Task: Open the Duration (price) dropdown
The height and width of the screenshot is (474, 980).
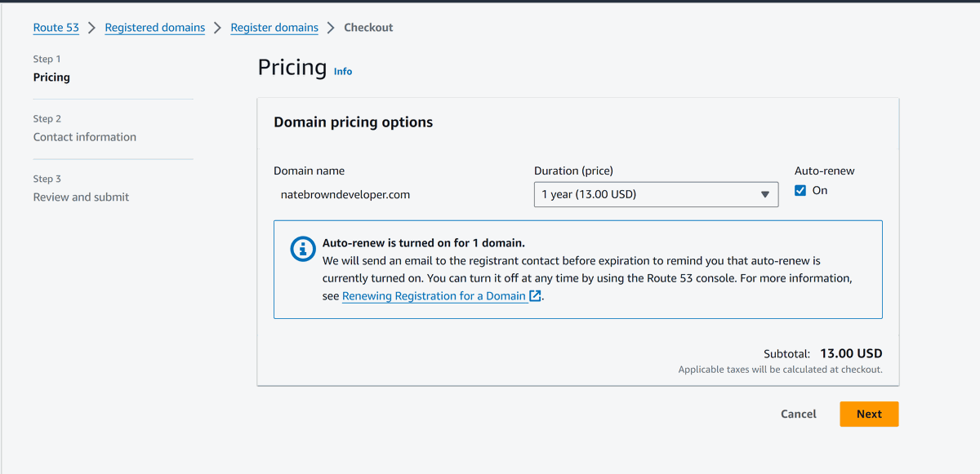Action: pyautogui.click(x=656, y=194)
